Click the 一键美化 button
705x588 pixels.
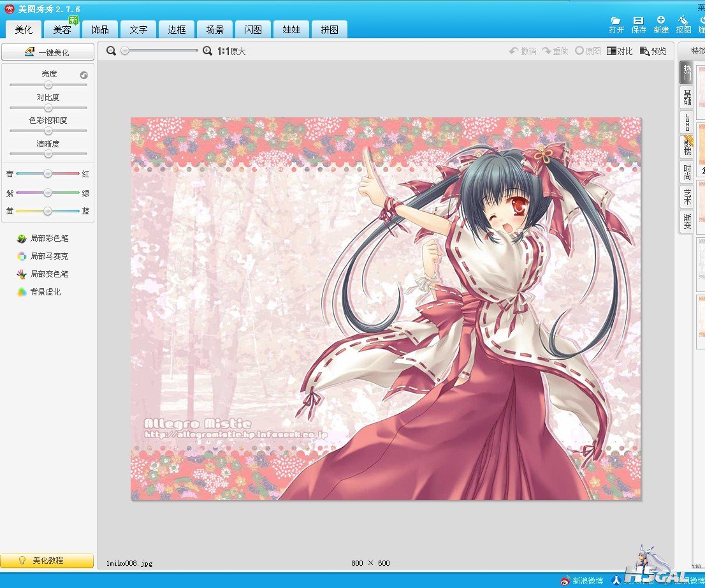tap(48, 52)
